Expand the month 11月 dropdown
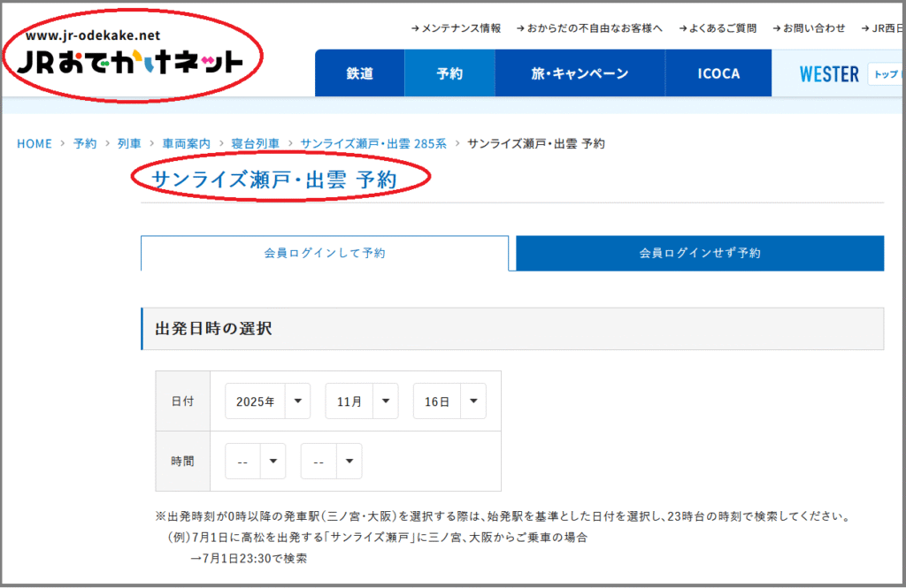The width and height of the screenshot is (906, 588). point(361,401)
